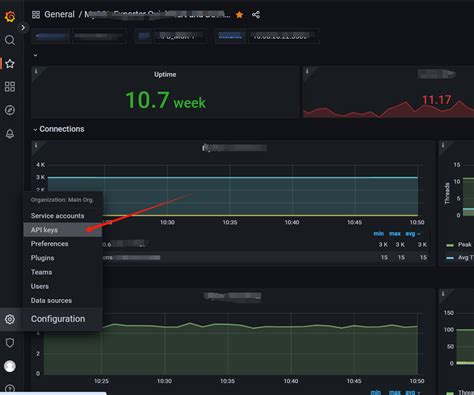Open the Grafana home logo
Screen dimensions: 474x395
[x=10, y=16]
